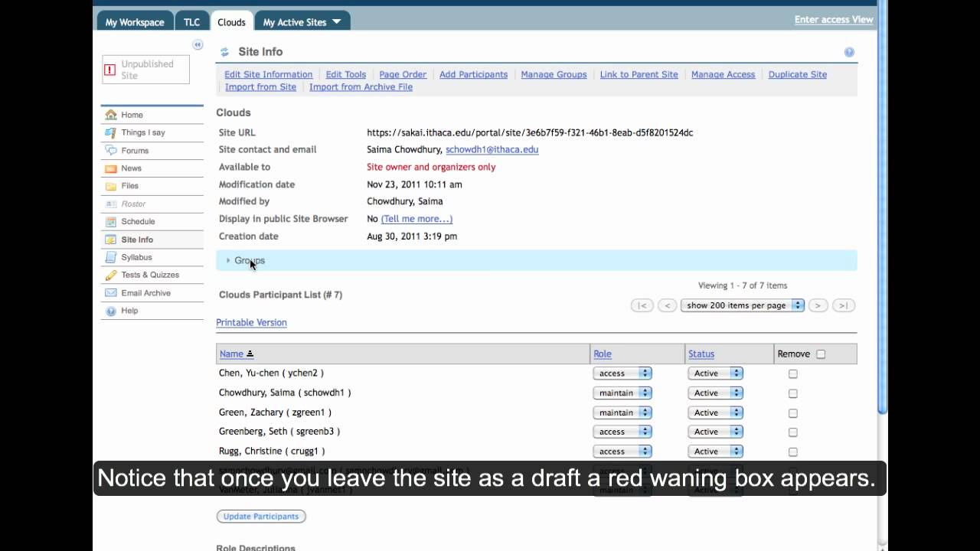Click the Help question mark icon
Viewport: 980px width, 551px height.
111,311
